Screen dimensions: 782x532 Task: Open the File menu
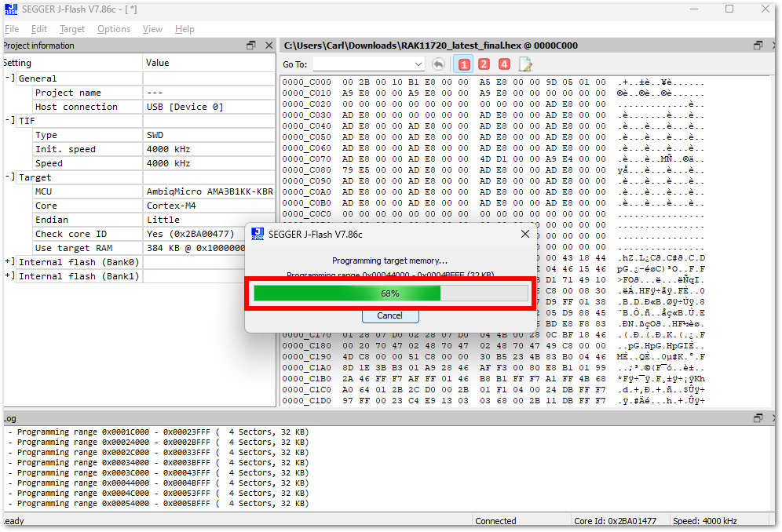12,29
